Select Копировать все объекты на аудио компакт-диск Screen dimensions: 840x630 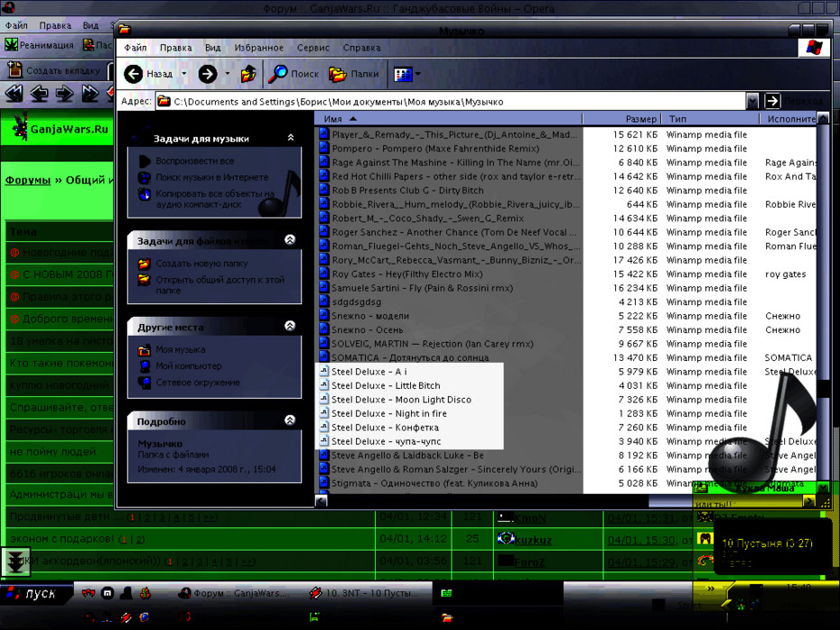214,199
